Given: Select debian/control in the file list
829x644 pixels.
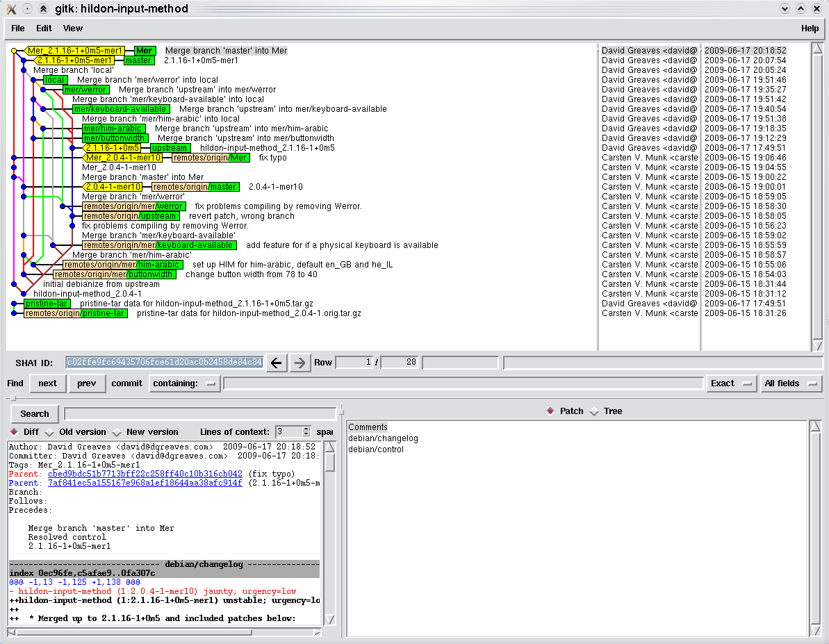Looking at the screenshot, I should (376, 449).
